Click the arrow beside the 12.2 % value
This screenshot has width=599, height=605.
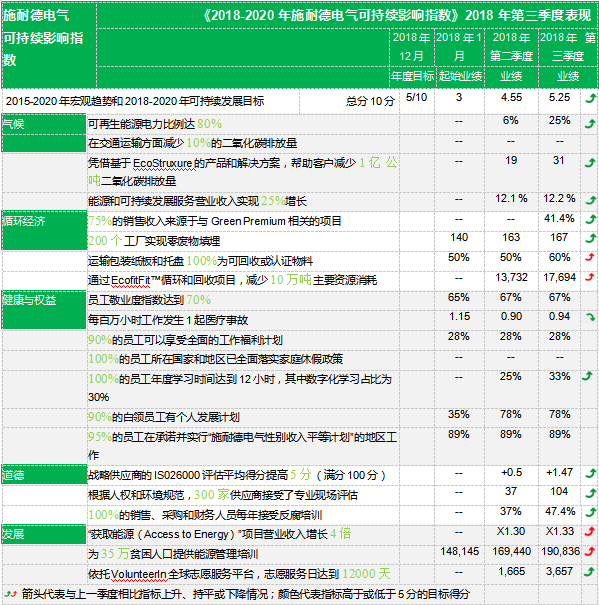pyautogui.click(x=590, y=200)
